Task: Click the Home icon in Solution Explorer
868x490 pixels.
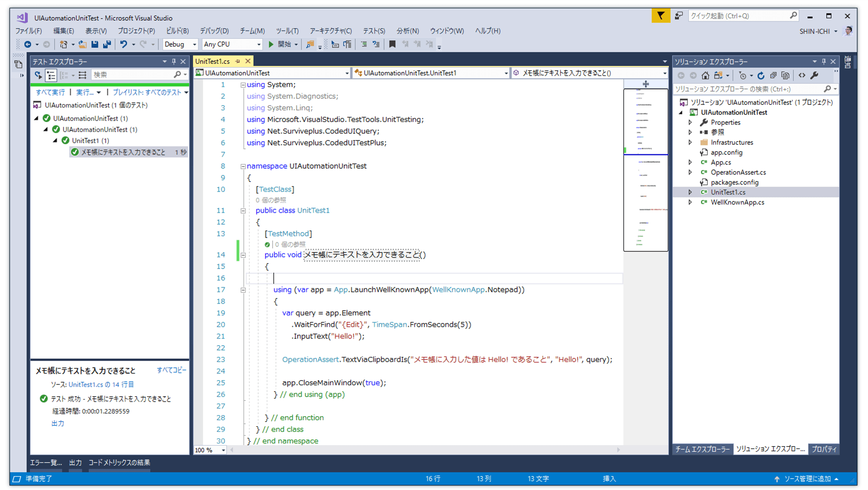Action: [705, 75]
